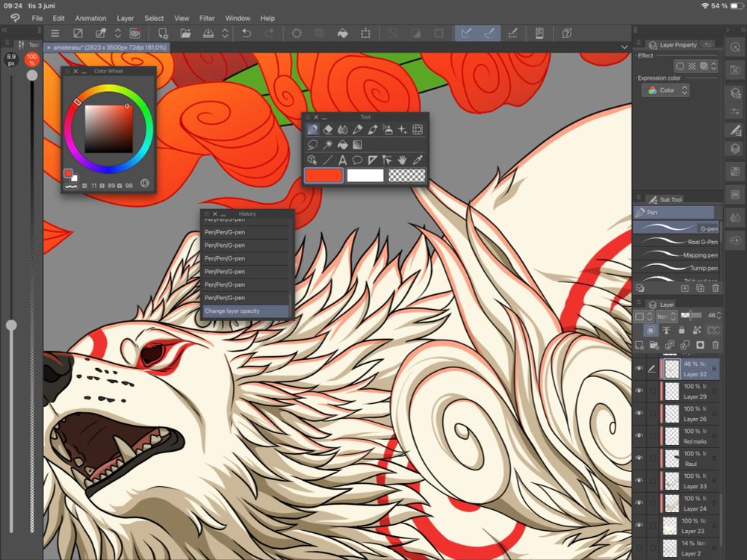Hide Layer 29 using its eye icon
This screenshot has height=560, width=747.
pos(639,391)
